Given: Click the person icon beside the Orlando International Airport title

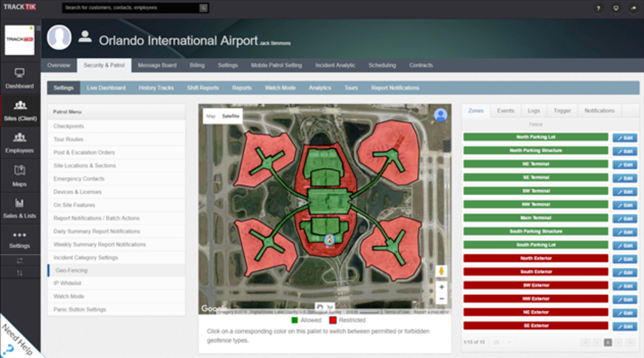Looking at the screenshot, I should (x=85, y=36).
